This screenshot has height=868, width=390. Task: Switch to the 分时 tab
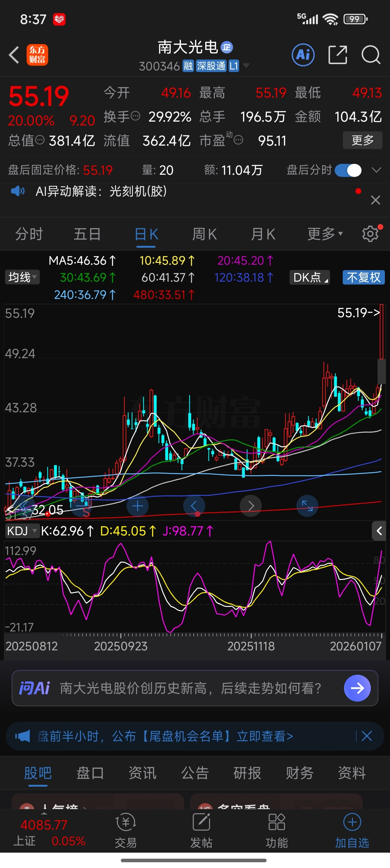tap(29, 234)
